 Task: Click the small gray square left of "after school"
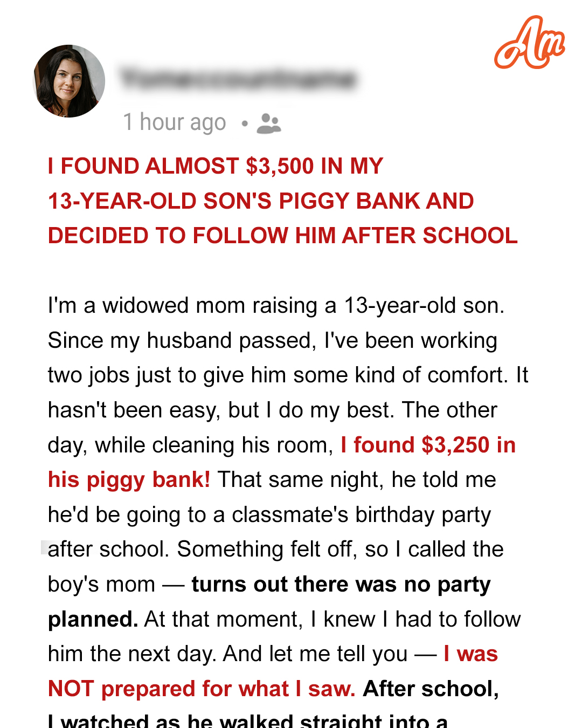coord(44,547)
